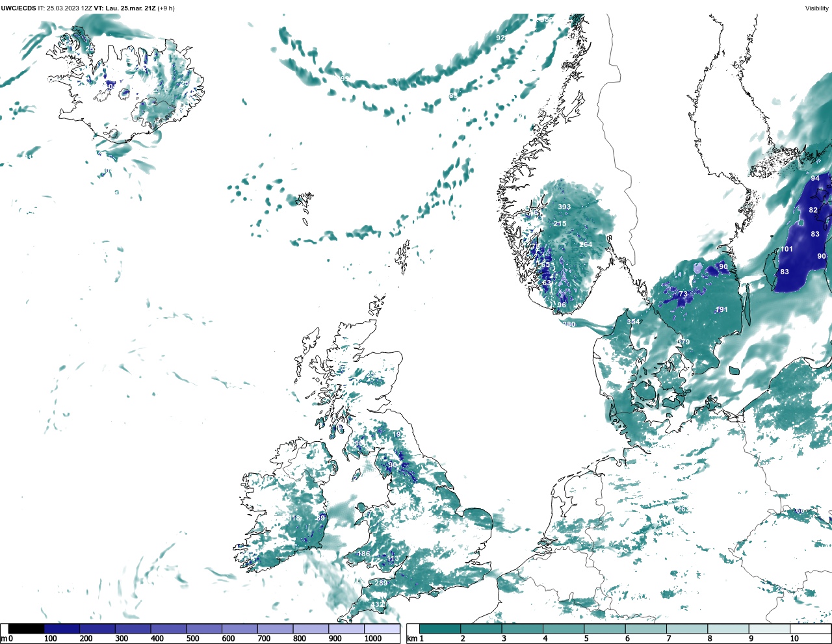Select the '215' value in southern Norway
The height and width of the screenshot is (644, 832).
[560, 224]
